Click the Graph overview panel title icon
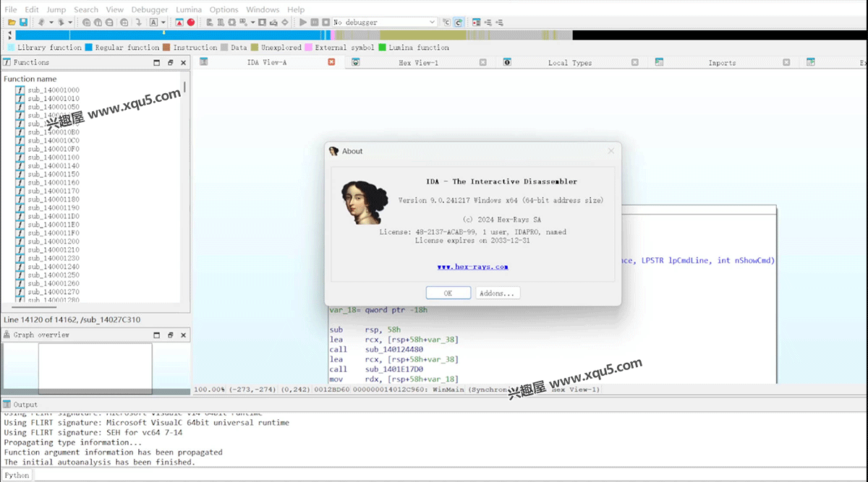This screenshot has width=868, height=482. [x=7, y=335]
